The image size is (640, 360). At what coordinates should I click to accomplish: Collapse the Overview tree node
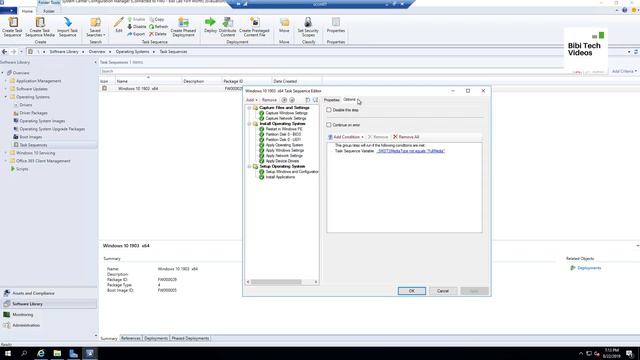coord(3,73)
